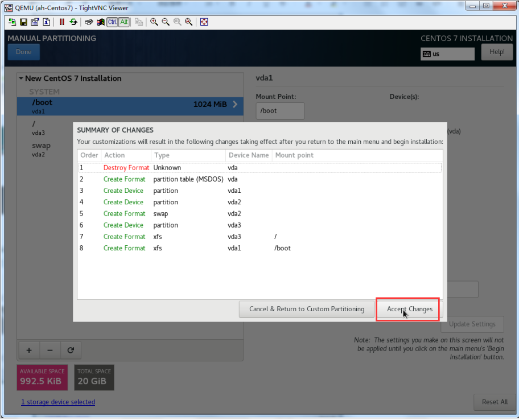The height and width of the screenshot is (420, 519).
Task: Switch to Full Screen mode icon
Action: click(x=204, y=22)
